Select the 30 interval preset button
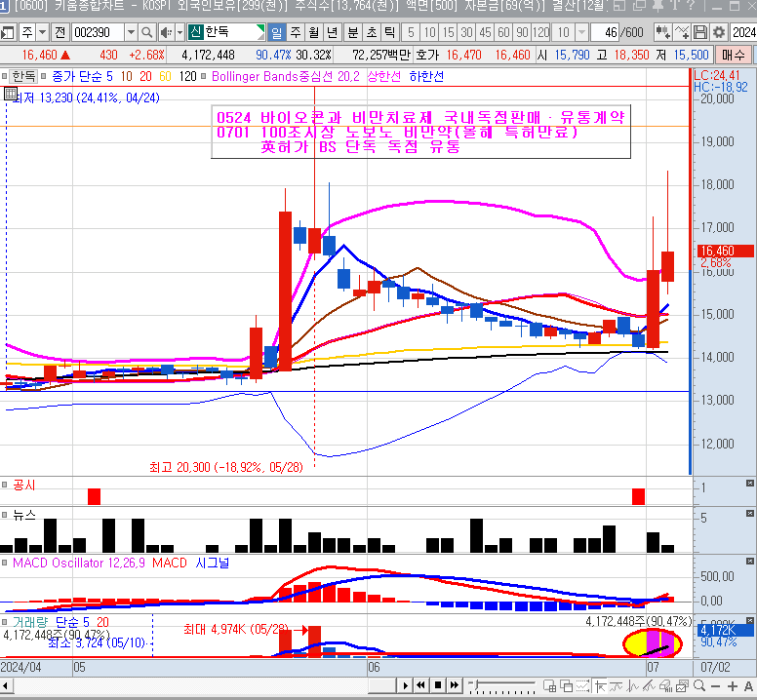The height and width of the screenshot is (700, 757). pos(467,32)
